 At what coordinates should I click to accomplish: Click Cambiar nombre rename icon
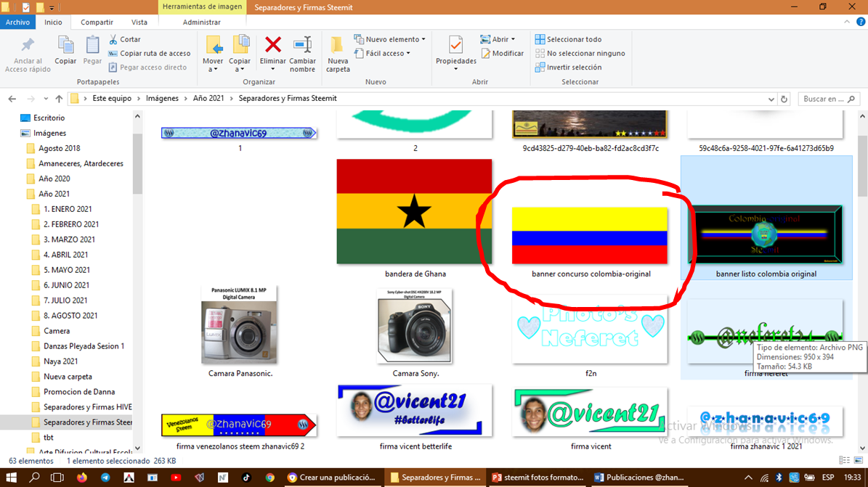302,45
